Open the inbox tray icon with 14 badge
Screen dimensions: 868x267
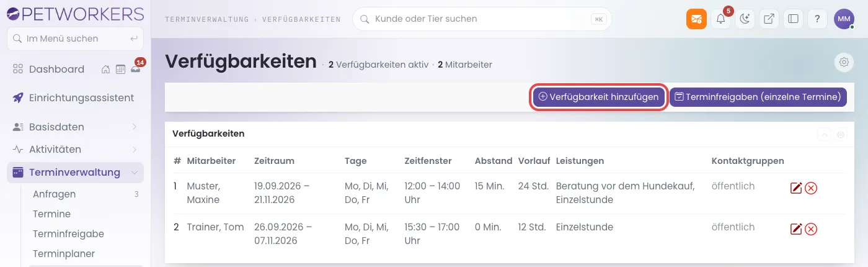pyautogui.click(x=135, y=69)
